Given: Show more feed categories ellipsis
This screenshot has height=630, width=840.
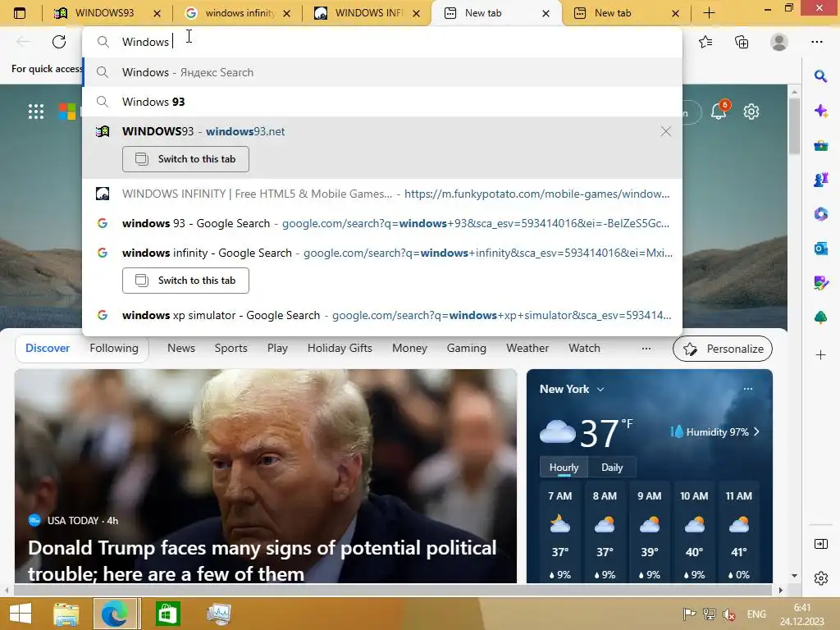Looking at the screenshot, I should click(646, 348).
